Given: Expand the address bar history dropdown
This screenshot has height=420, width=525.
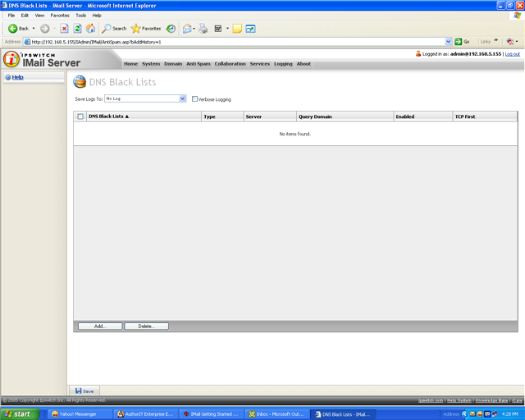Looking at the screenshot, I should coord(449,42).
